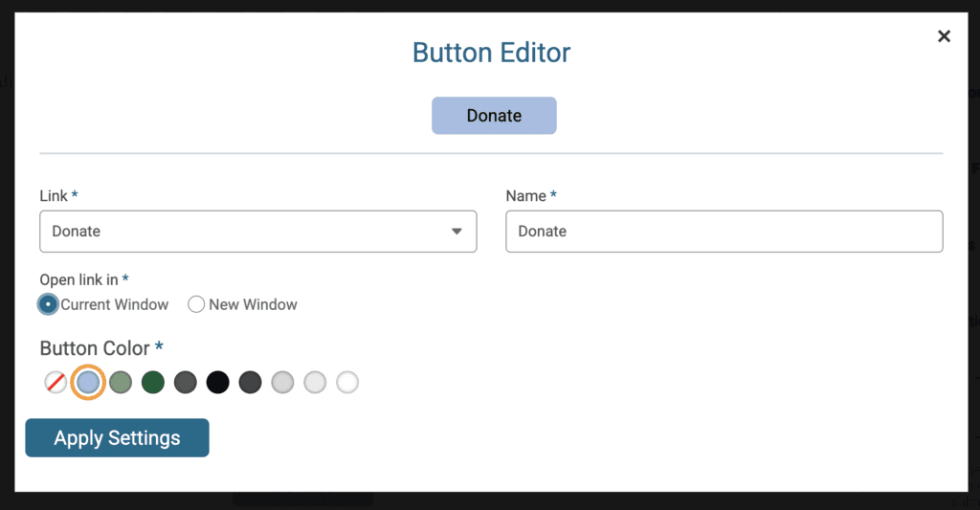Screen dimensions: 980x510
Task: Pick the light blue button color
Action: click(88, 382)
